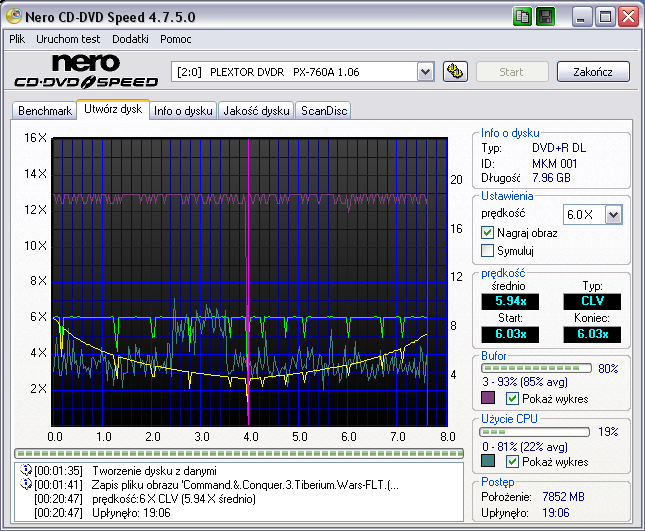This screenshot has height=531, width=645.
Task: Switch to the 'Info o dysku' tab
Action: pyautogui.click(x=183, y=111)
